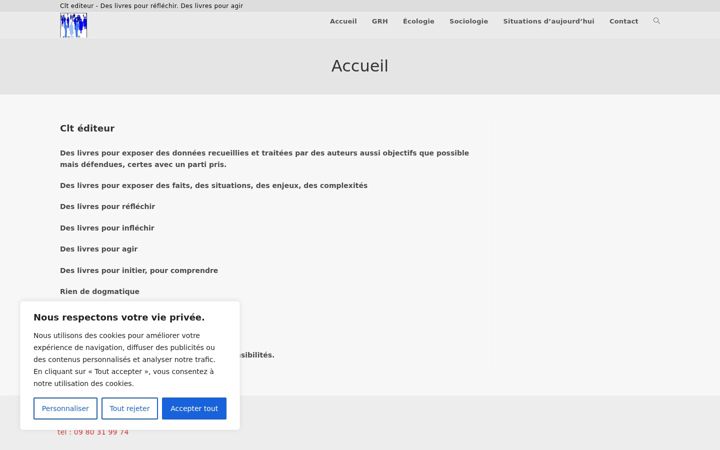Click the Accueil page title heading
Screen dimensions: 720x450
(360, 66)
